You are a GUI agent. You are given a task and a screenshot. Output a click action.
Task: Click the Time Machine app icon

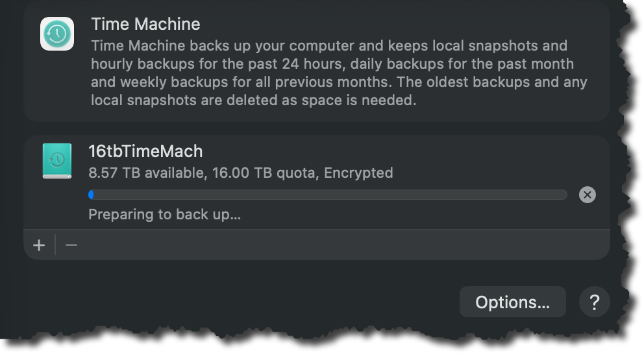(x=57, y=34)
